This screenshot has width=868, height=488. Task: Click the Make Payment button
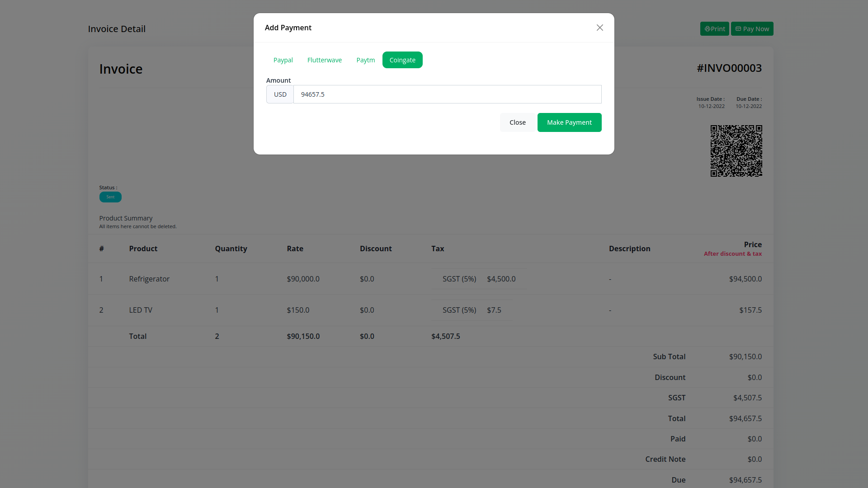pos(569,122)
